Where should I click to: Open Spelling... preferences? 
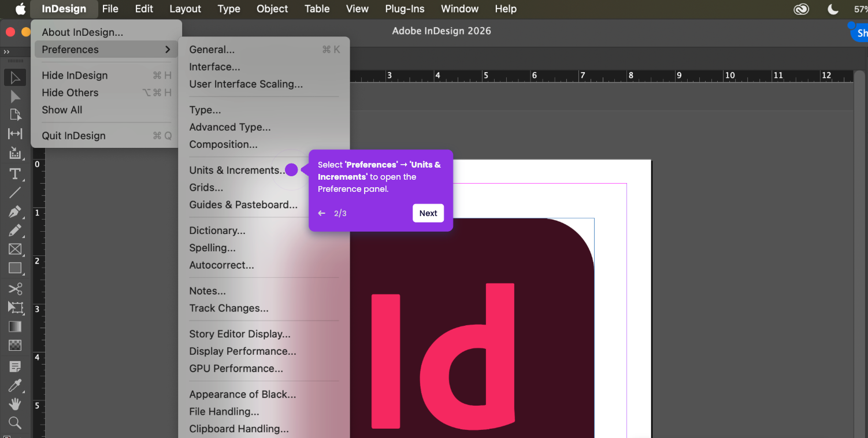tap(264, 248)
